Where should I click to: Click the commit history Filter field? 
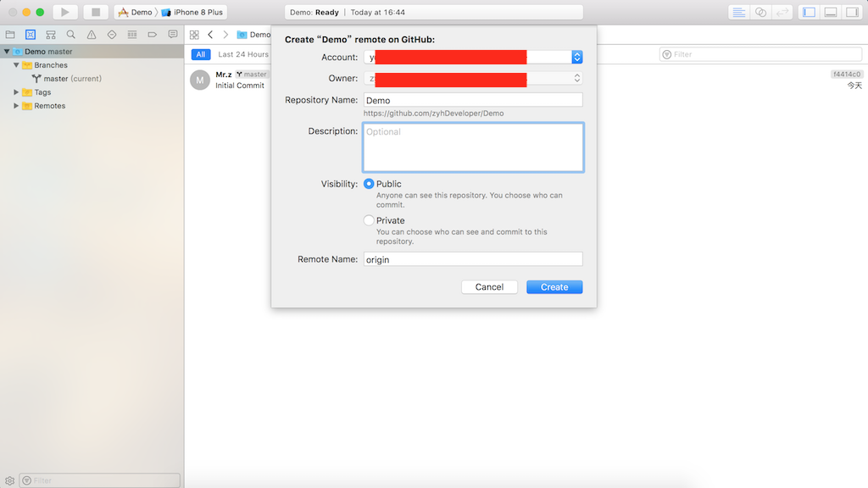(x=760, y=54)
